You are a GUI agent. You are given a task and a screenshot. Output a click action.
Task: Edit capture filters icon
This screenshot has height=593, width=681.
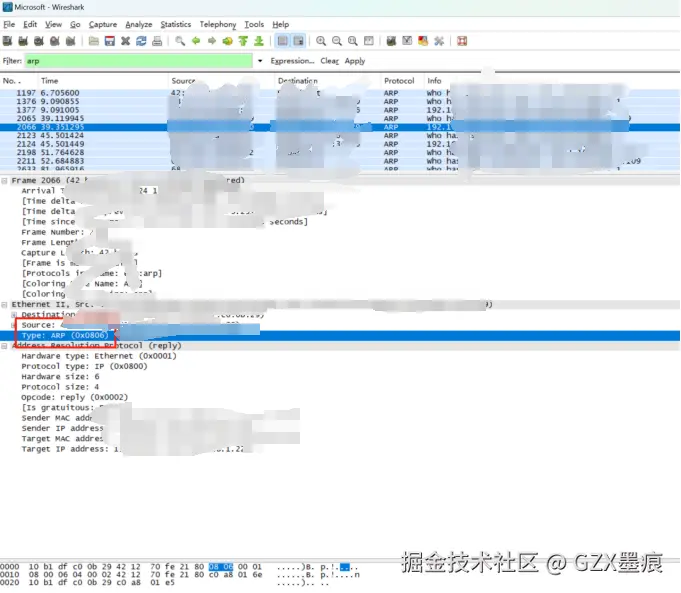[391, 41]
